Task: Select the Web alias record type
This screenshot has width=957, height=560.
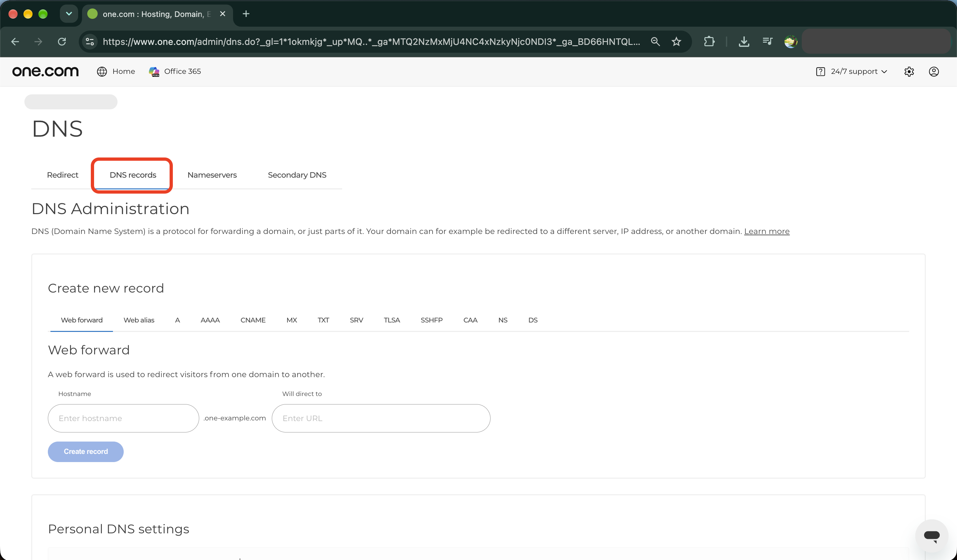Action: [139, 320]
